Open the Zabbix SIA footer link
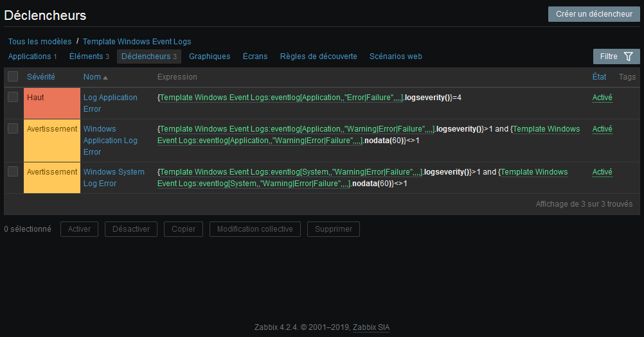Screen dimensions: 644x337 coord(371,327)
